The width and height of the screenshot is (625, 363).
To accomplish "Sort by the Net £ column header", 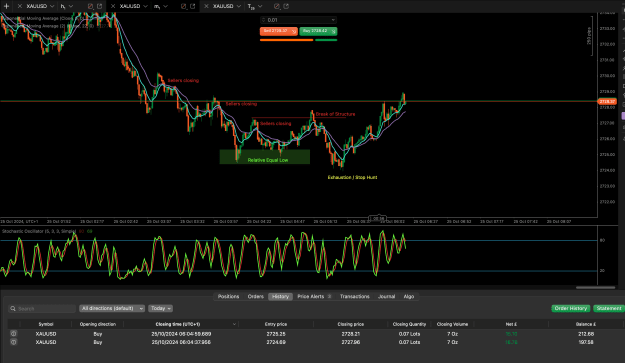I will tap(511, 324).
